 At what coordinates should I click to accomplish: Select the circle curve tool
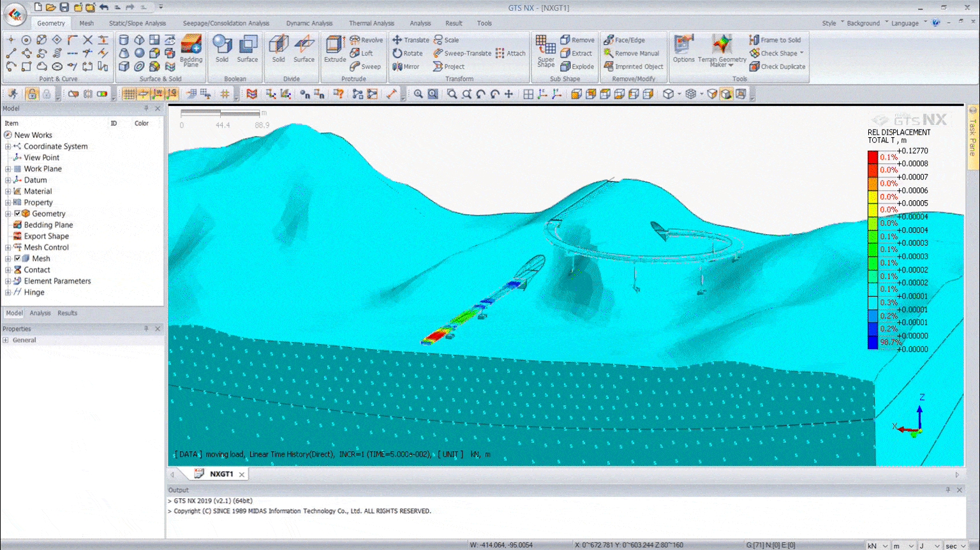pyautogui.click(x=26, y=40)
